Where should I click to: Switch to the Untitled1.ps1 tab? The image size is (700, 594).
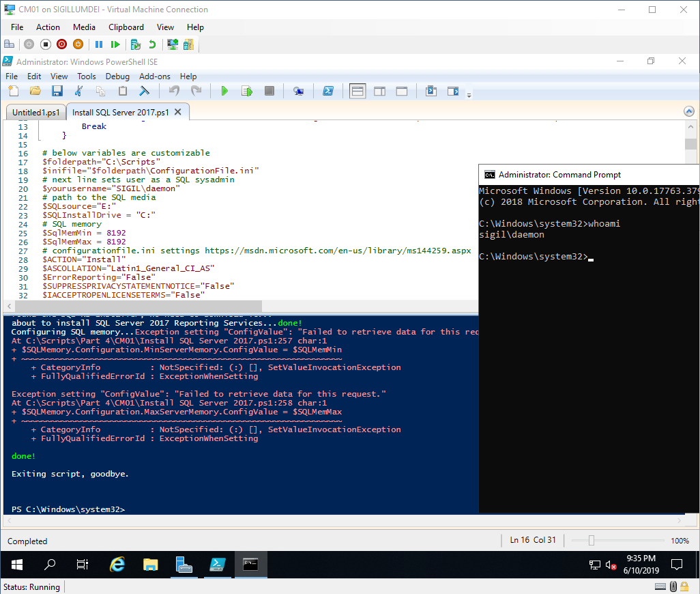click(x=35, y=113)
